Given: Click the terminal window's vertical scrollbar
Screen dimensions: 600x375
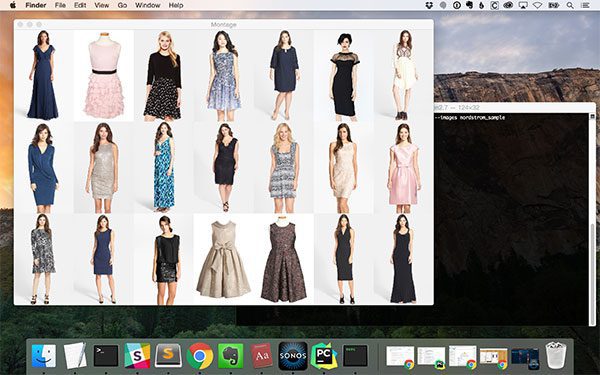Looking at the screenshot, I should click(x=593, y=219).
